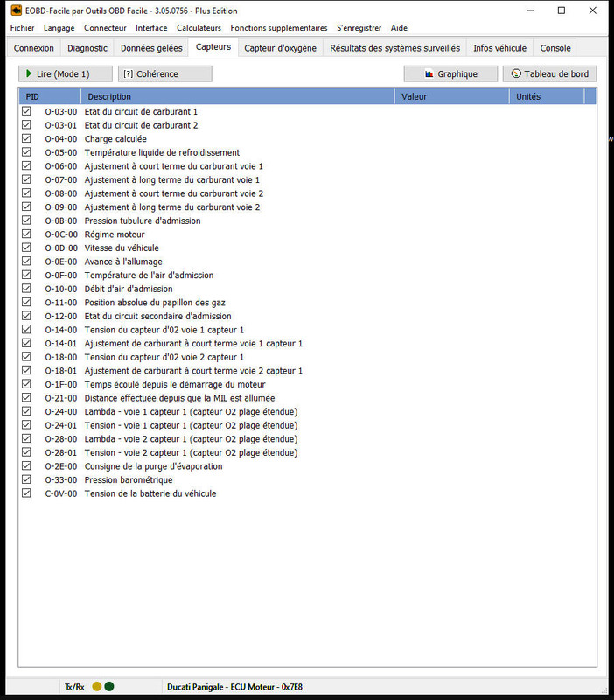The image size is (614, 700).
Task: Open the Tableau de bord button
Action: pyautogui.click(x=549, y=73)
